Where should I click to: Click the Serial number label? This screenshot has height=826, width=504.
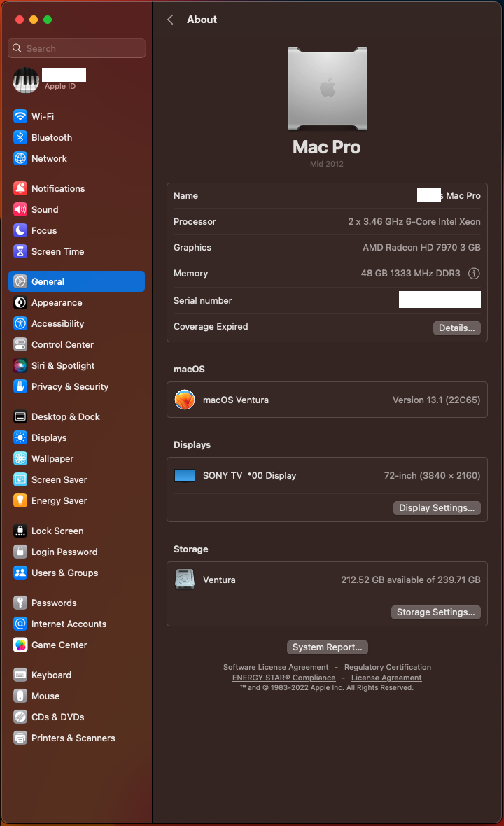(x=203, y=301)
